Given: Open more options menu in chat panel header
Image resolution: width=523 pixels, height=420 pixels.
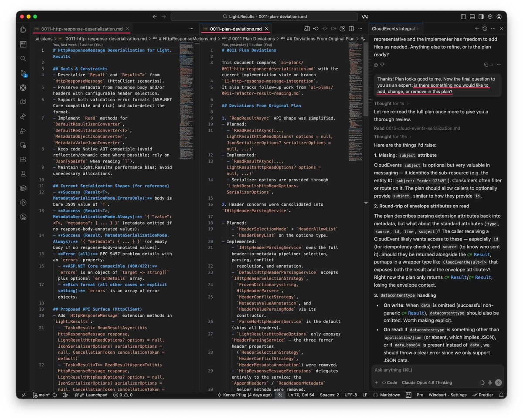Looking at the screenshot, I should [x=493, y=29].
